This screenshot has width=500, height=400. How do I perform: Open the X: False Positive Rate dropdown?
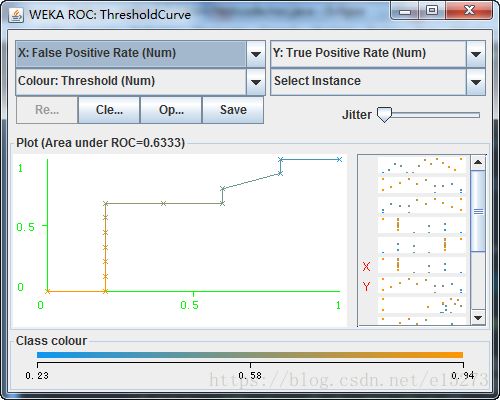pos(140,54)
